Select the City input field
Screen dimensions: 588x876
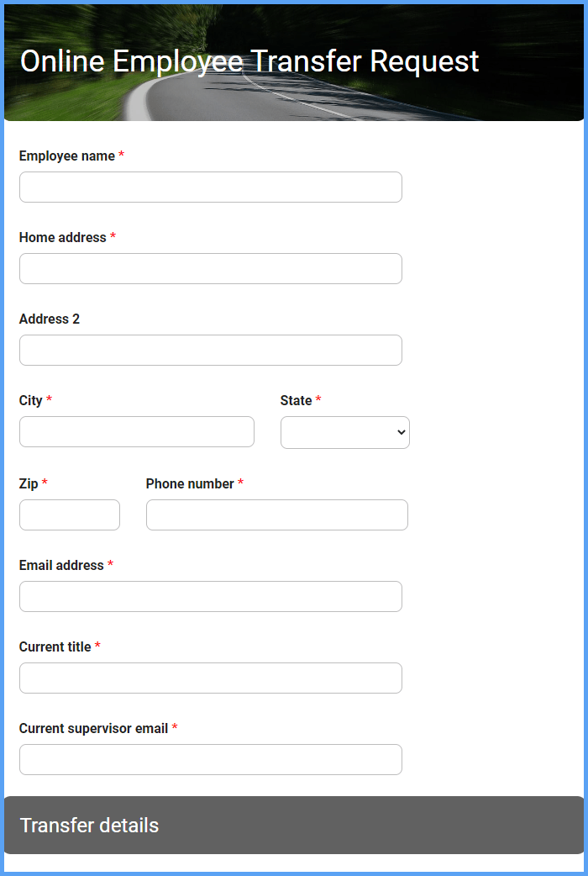(136, 431)
